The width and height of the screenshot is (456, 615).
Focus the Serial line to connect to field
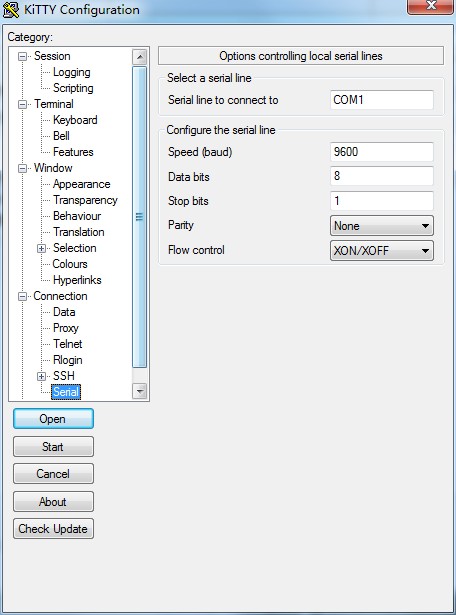(x=382, y=100)
